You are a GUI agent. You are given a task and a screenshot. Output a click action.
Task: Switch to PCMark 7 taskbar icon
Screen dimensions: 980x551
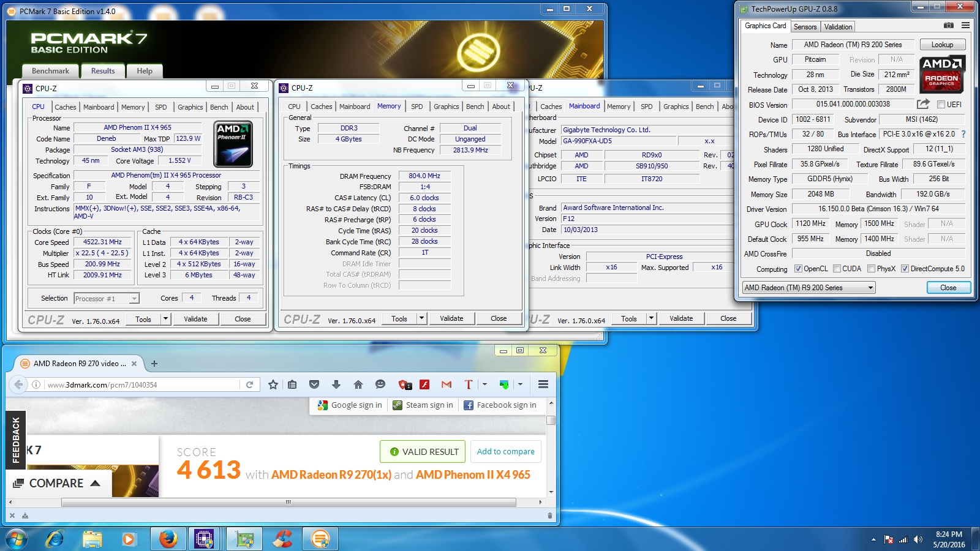[x=320, y=539]
